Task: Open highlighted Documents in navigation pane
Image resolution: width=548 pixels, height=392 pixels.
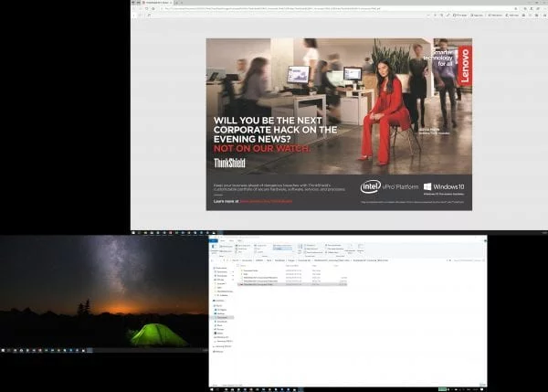Action: (x=222, y=317)
